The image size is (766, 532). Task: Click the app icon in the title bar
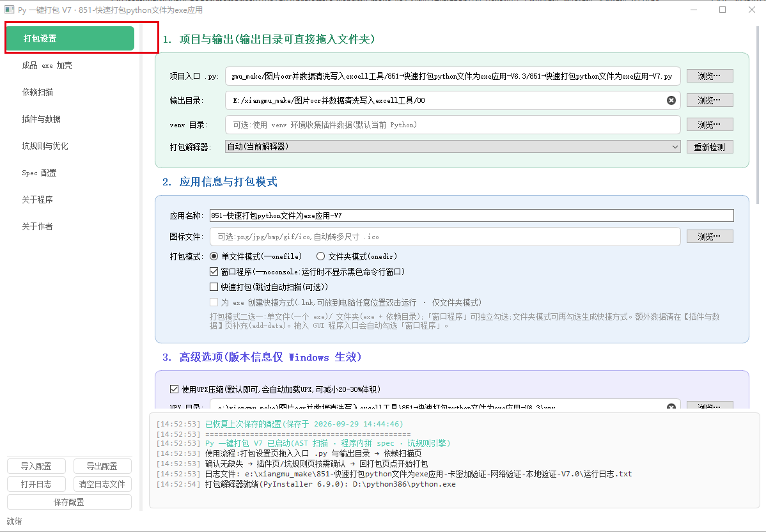[x=10, y=10]
